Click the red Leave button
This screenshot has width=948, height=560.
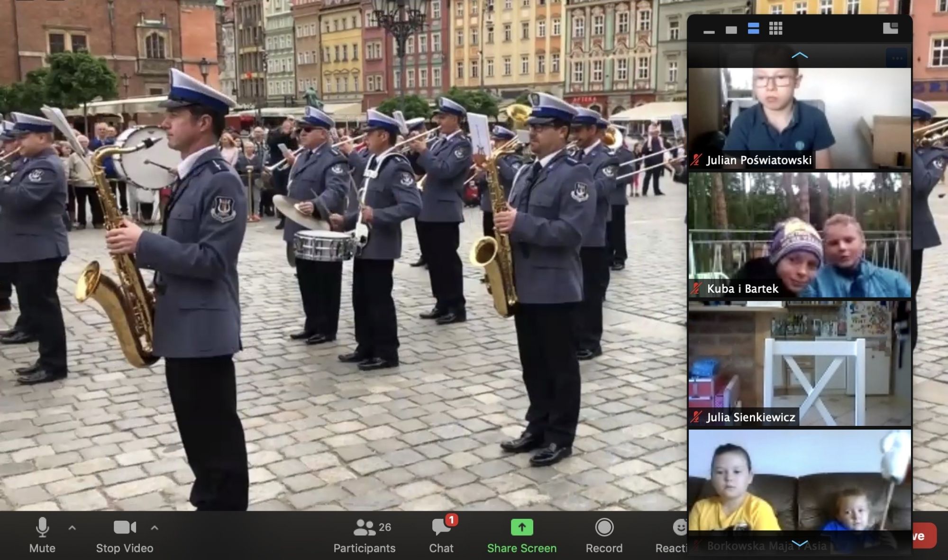coord(925,535)
